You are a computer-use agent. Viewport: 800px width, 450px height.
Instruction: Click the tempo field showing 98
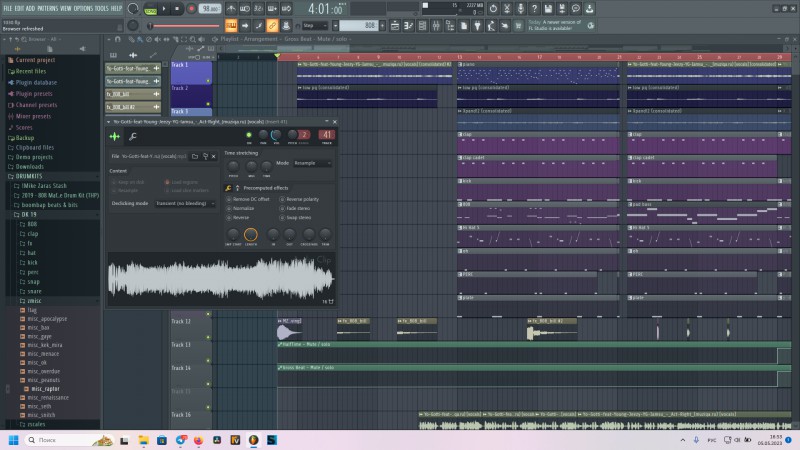click(x=210, y=9)
